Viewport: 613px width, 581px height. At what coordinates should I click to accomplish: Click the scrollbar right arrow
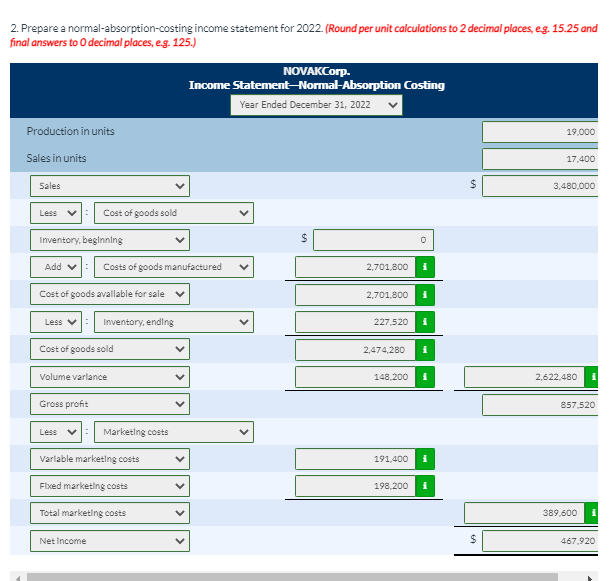590,577
